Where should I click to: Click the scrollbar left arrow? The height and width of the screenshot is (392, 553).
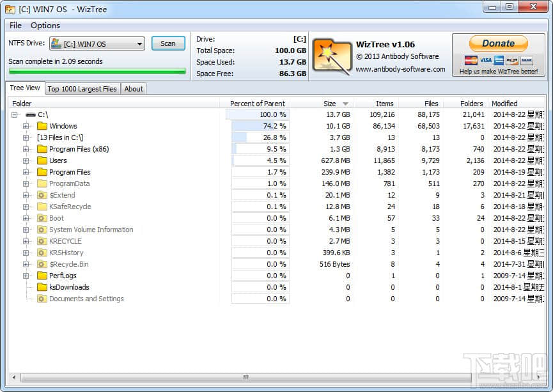[14, 377]
